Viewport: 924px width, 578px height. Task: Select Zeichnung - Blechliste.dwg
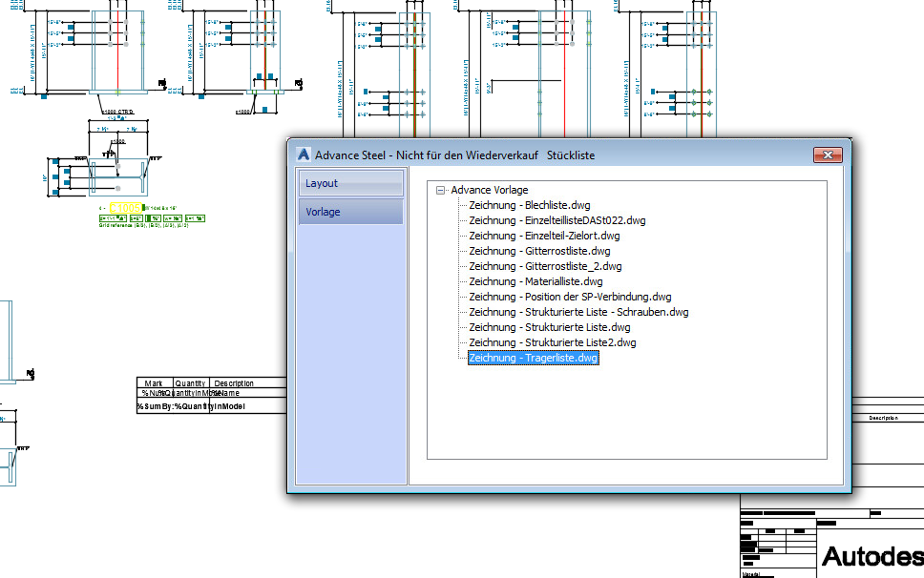529,205
